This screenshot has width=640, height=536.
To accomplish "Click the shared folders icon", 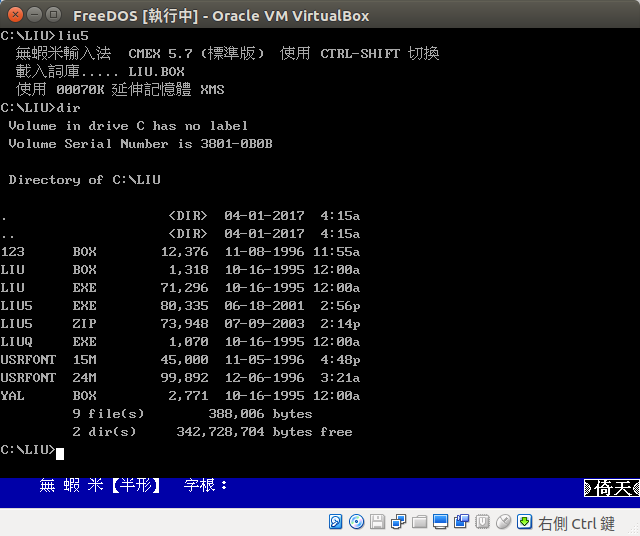I will coord(419,522).
